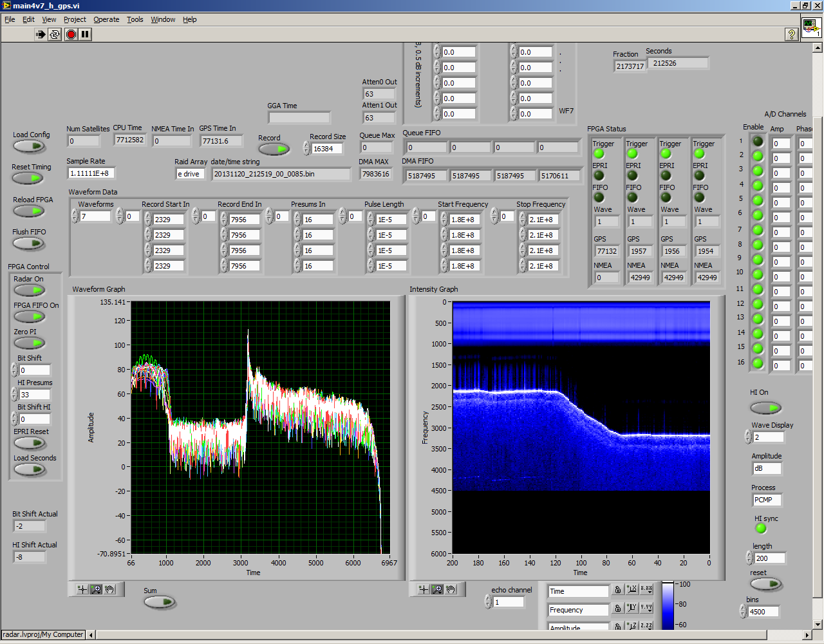Click the intensity color ramp scale
Screen dimensions: 824x644
[x=668, y=605]
